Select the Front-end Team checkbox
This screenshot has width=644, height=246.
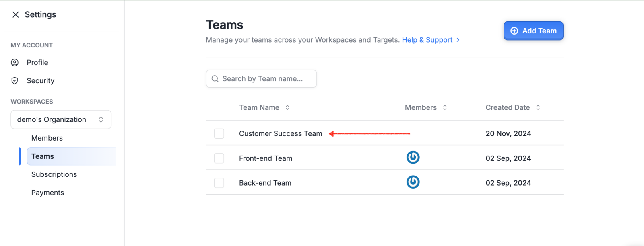(219, 158)
